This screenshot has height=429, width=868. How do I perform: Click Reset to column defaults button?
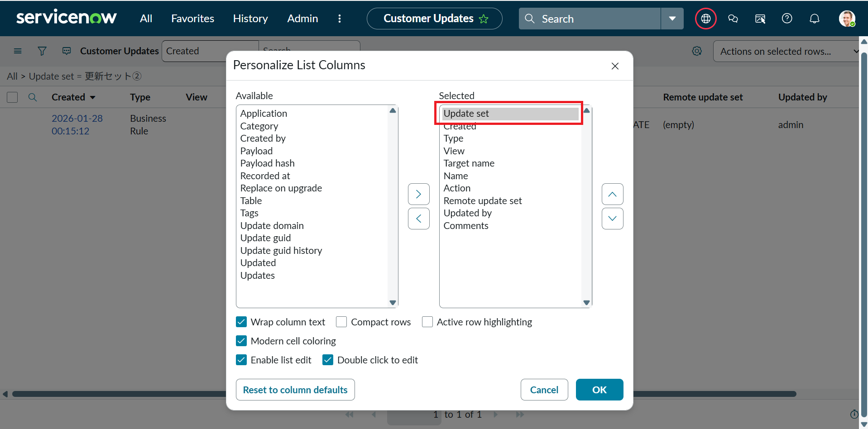click(x=295, y=390)
